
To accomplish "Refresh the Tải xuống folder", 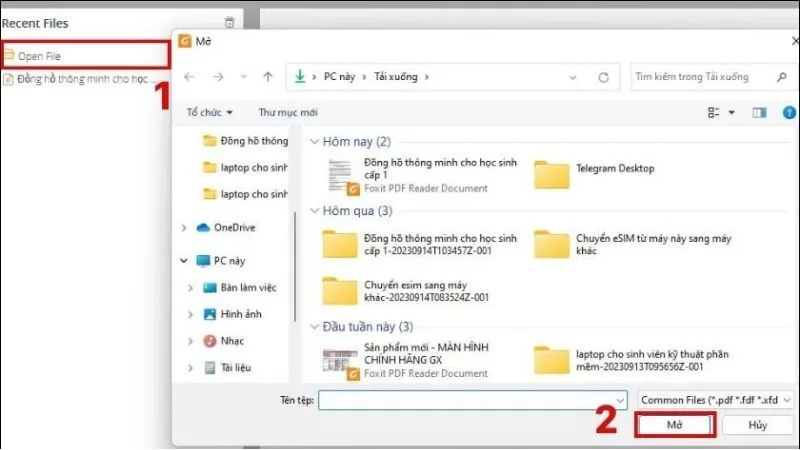I will click(604, 78).
